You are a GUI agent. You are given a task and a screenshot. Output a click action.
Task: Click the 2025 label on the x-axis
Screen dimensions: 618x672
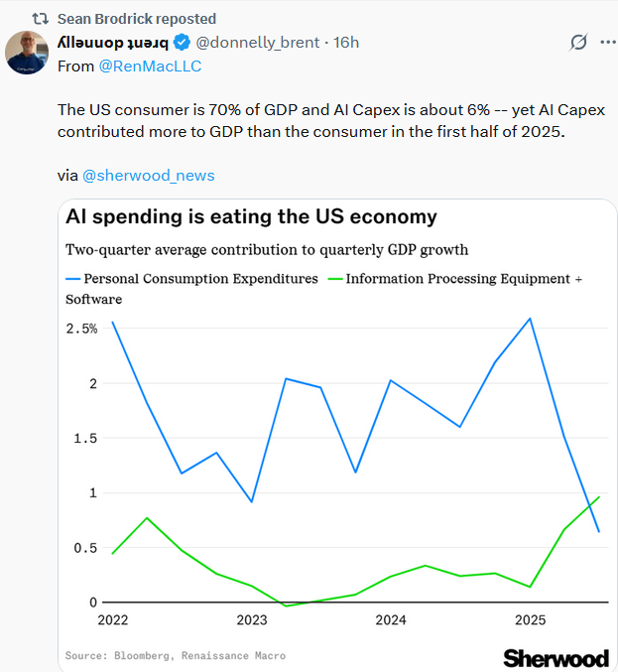(530, 621)
